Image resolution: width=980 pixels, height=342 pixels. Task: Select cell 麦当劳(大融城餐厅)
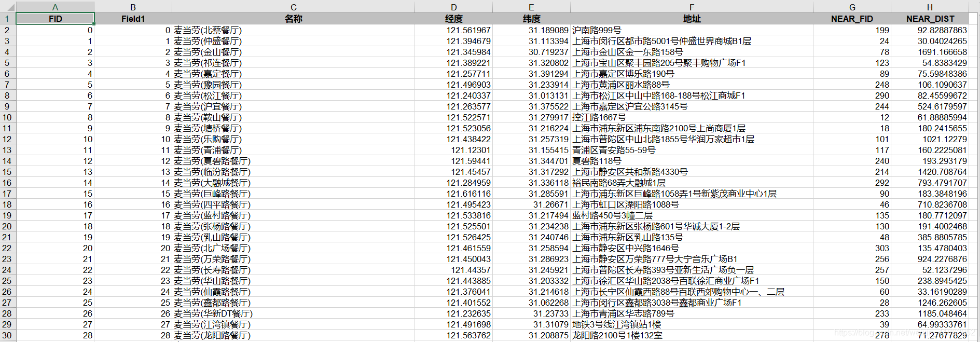tap(293, 183)
